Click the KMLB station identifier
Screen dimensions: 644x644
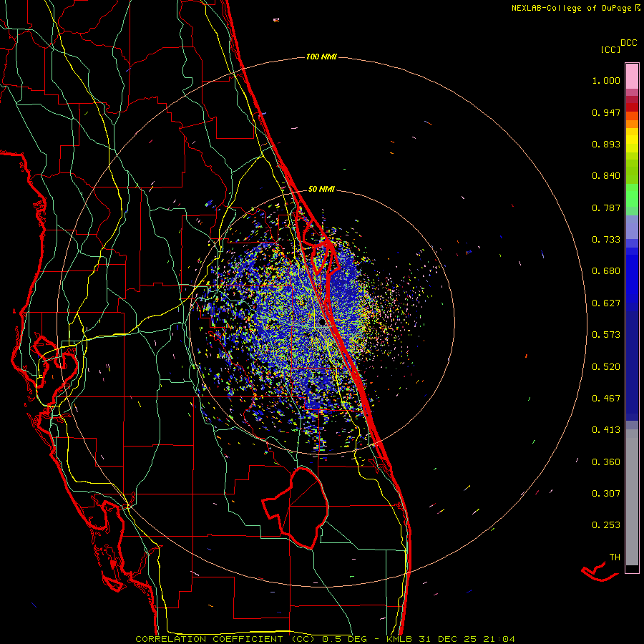pyautogui.click(x=399, y=639)
